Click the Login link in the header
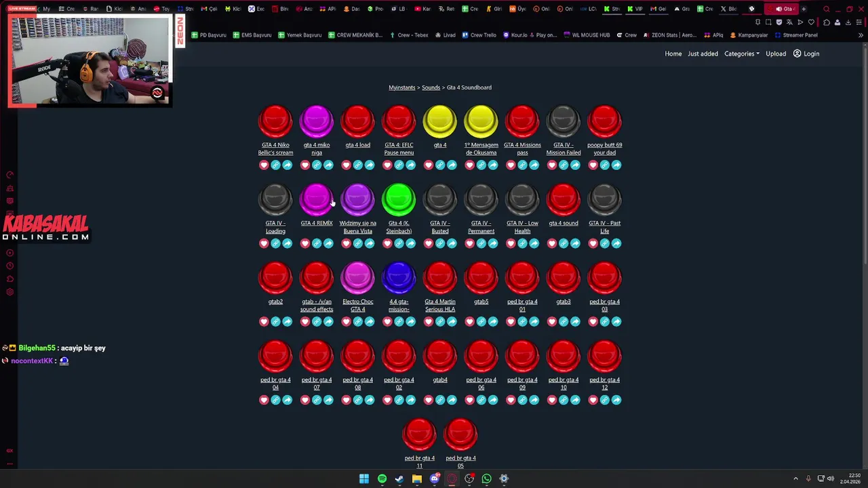This screenshot has width=868, height=488. tap(806, 54)
